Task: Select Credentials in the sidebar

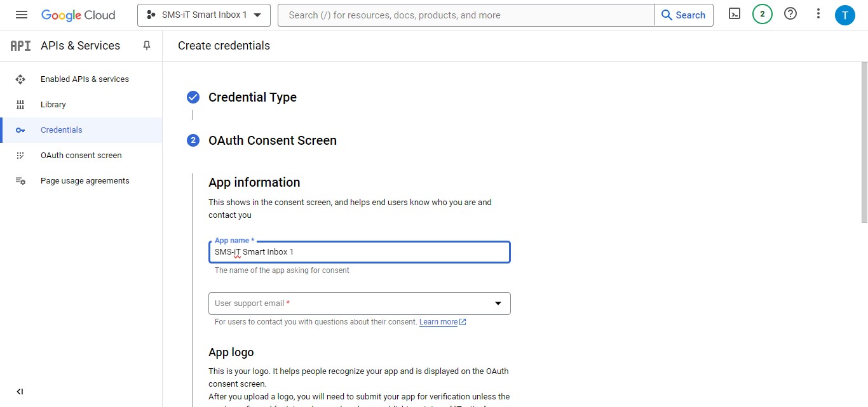Action: point(62,130)
